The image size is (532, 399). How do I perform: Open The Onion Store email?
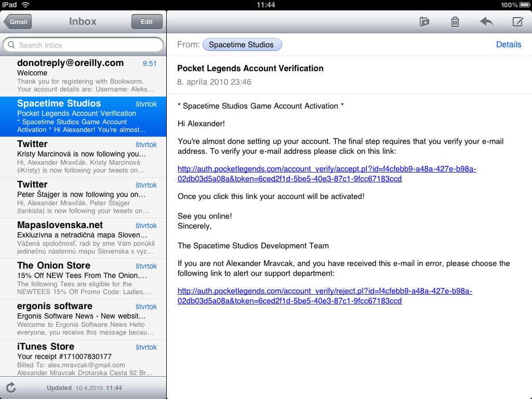pos(83,278)
